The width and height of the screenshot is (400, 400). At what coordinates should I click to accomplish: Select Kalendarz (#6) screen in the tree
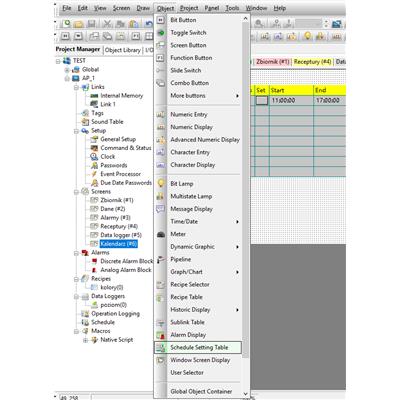(119, 244)
